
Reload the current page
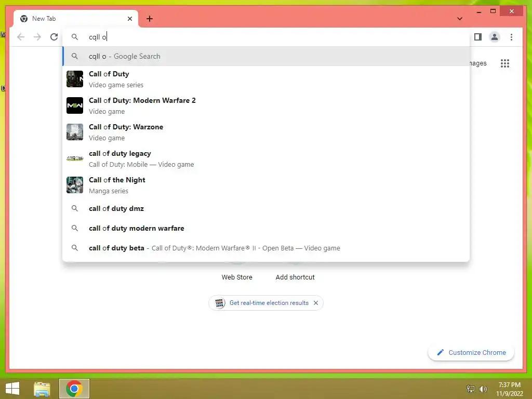click(x=54, y=37)
